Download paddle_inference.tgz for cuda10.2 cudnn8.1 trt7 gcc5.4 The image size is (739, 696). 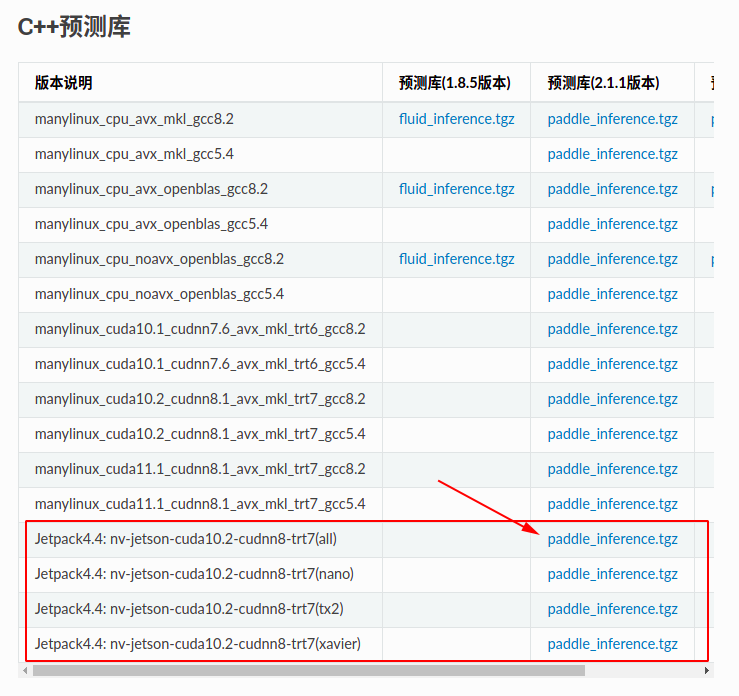point(612,434)
